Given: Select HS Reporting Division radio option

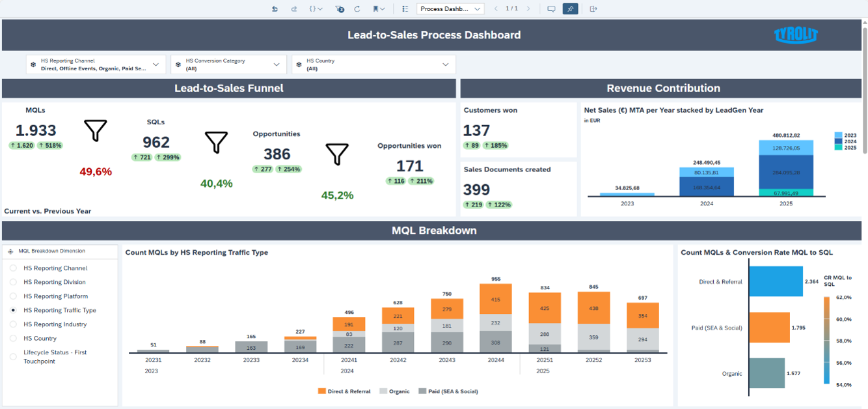Looking at the screenshot, I should pyautogui.click(x=13, y=282).
